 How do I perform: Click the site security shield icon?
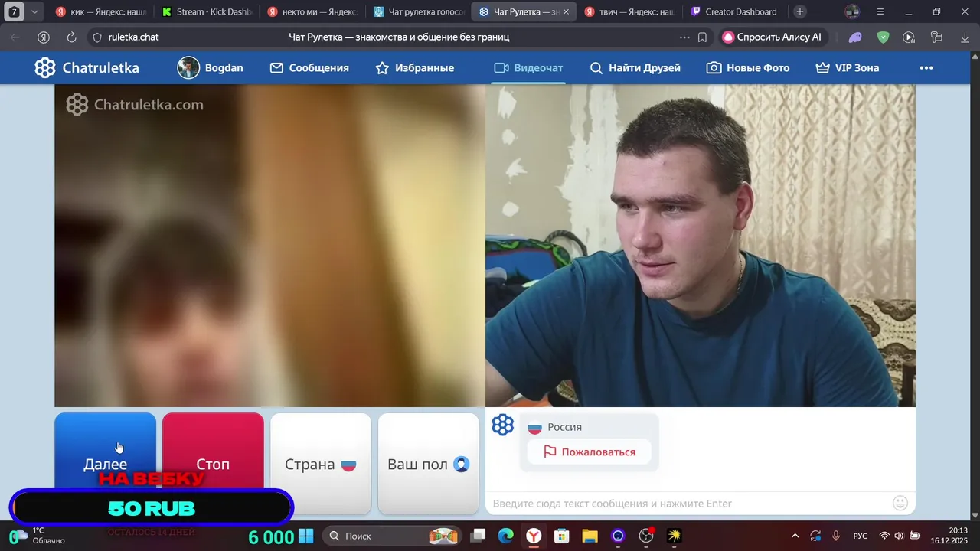point(96,37)
